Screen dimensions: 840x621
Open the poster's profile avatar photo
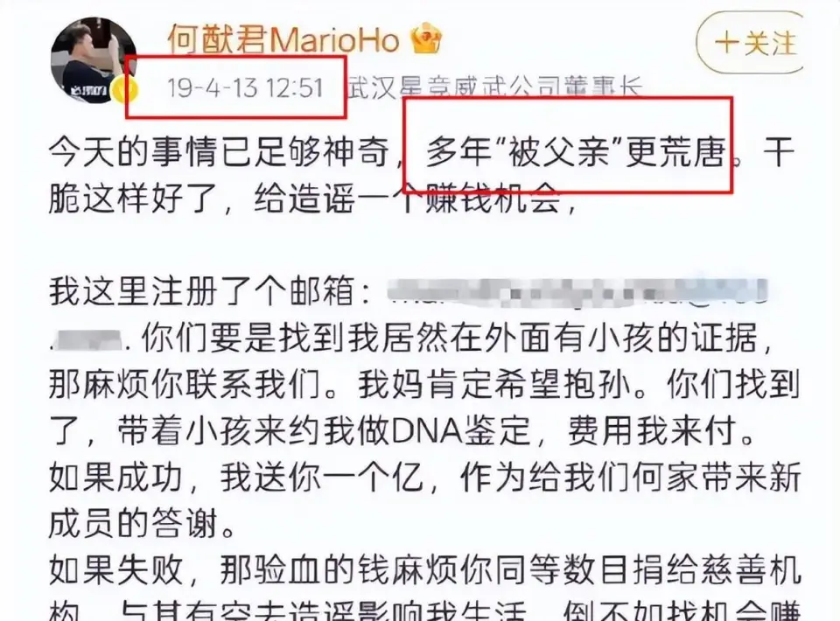pos(94,60)
